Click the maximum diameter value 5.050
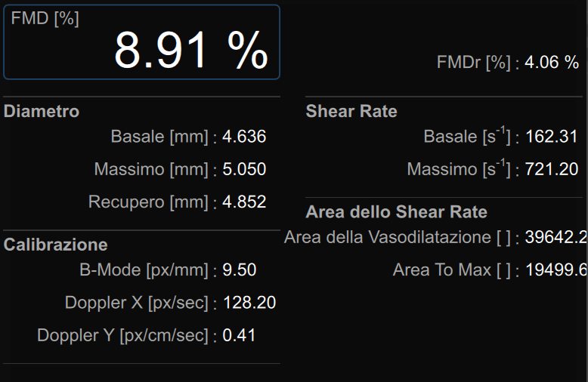 click(244, 169)
